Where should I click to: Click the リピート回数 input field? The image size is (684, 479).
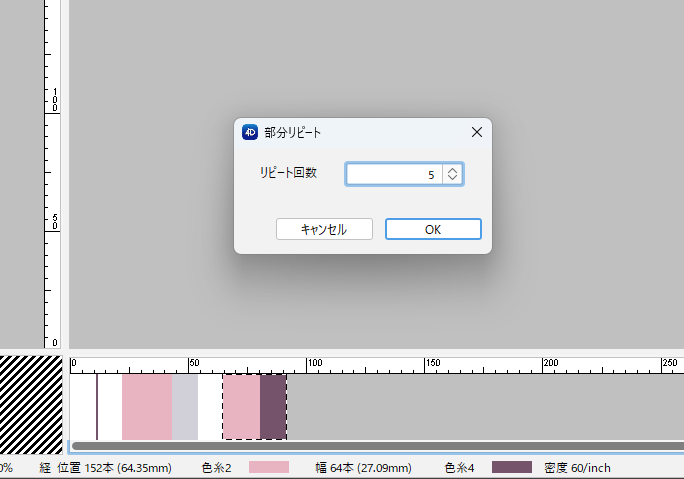pyautogui.click(x=394, y=174)
